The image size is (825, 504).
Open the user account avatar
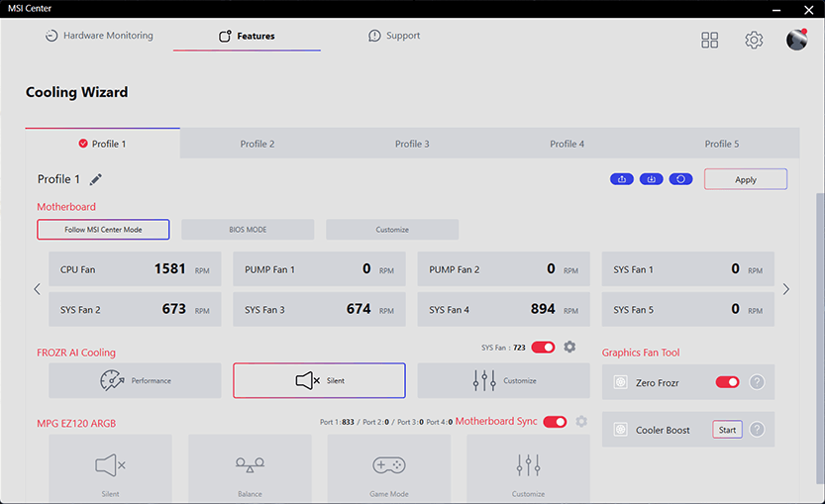(x=796, y=40)
